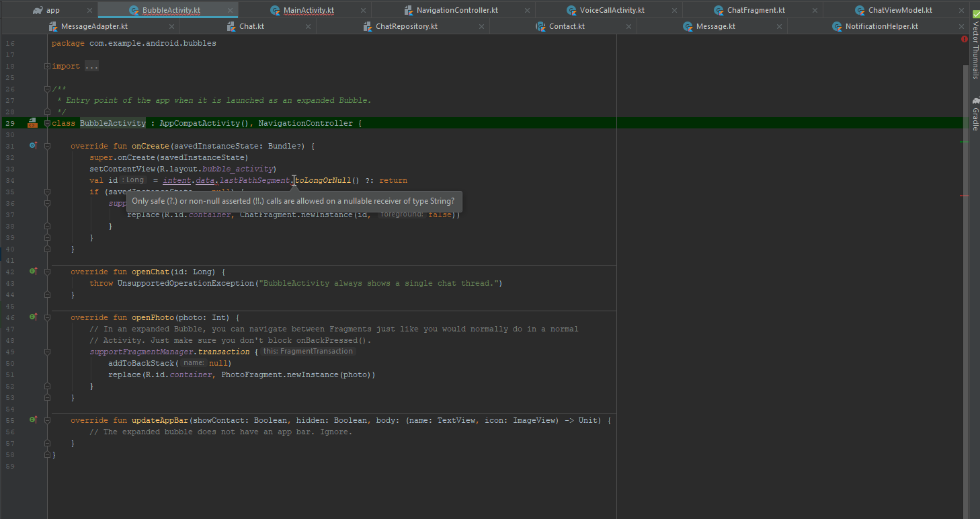Click the red error indicator at top right of editor

pos(965,40)
